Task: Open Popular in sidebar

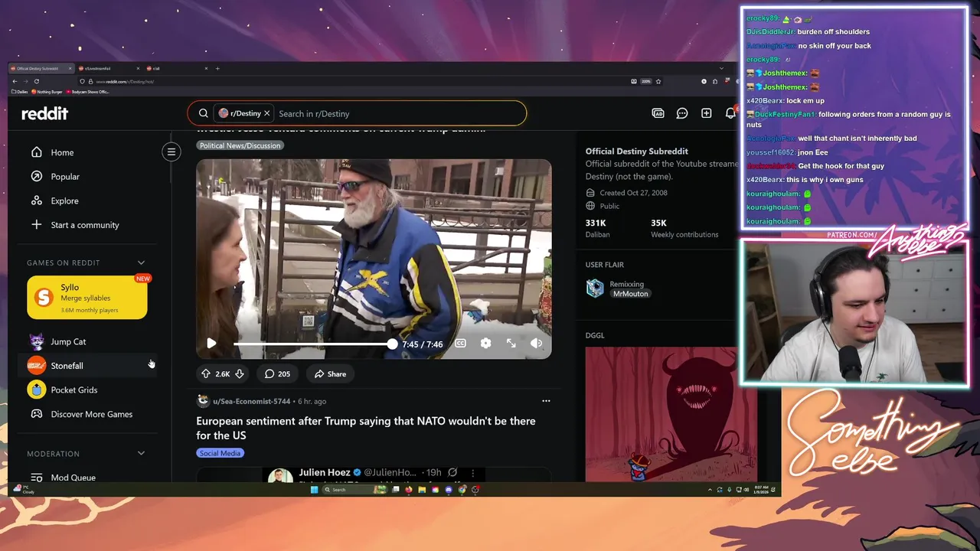Action: (87, 176)
